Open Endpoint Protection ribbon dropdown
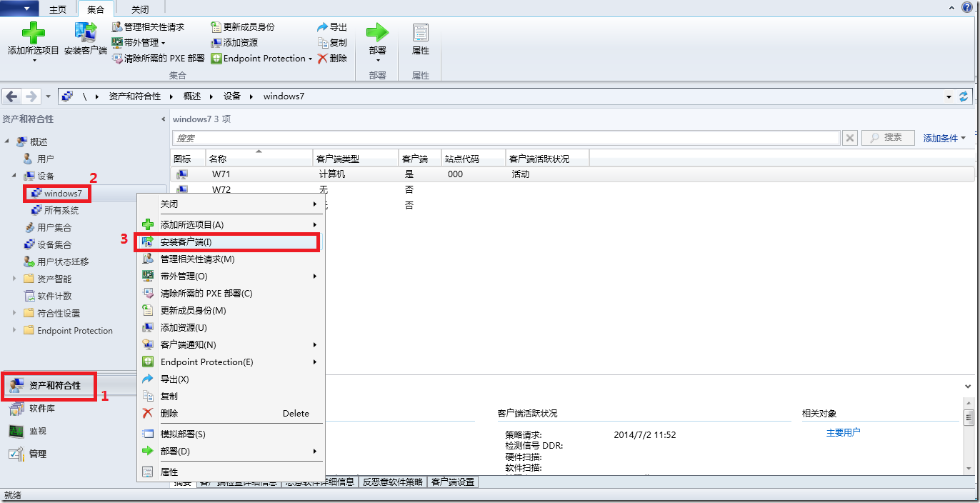The height and width of the screenshot is (503, 980). click(262, 58)
